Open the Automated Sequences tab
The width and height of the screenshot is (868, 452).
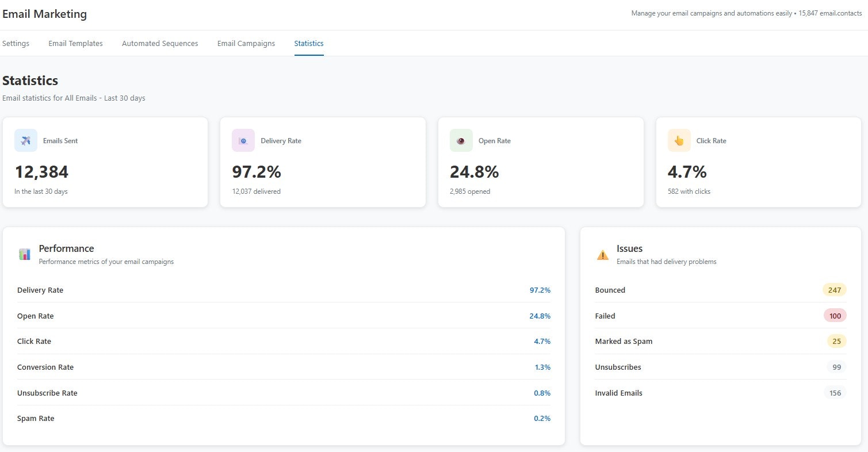pyautogui.click(x=159, y=43)
